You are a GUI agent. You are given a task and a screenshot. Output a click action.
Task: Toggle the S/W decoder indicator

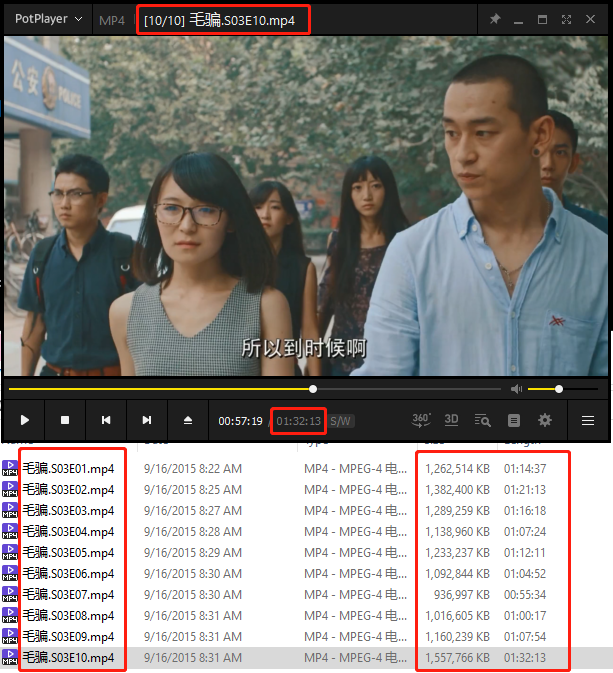point(340,421)
